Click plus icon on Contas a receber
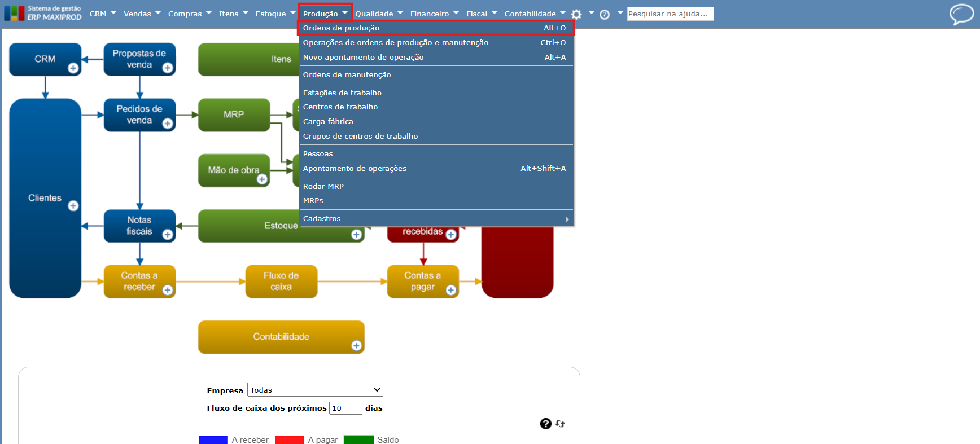This screenshot has width=980, height=444. pos(168,290)
